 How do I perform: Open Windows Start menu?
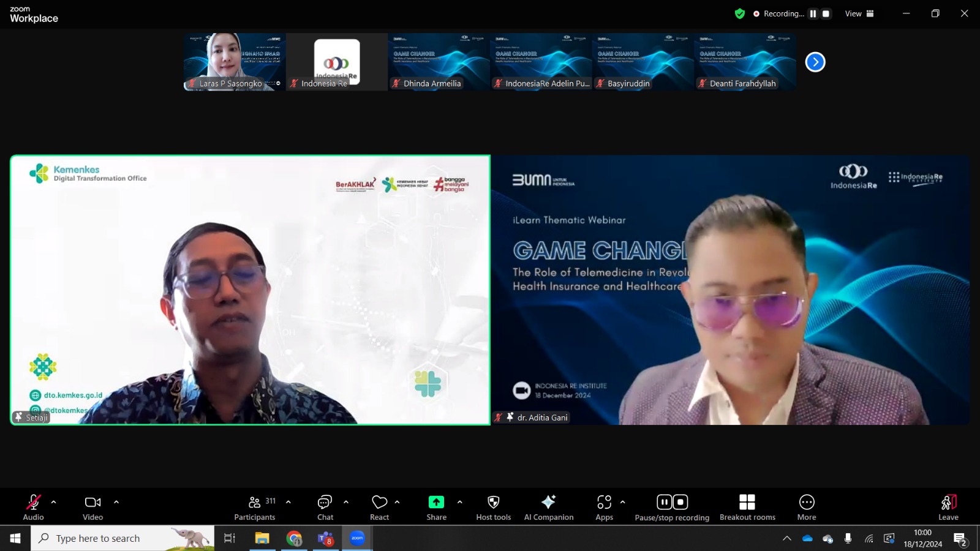tap(15, 538)
